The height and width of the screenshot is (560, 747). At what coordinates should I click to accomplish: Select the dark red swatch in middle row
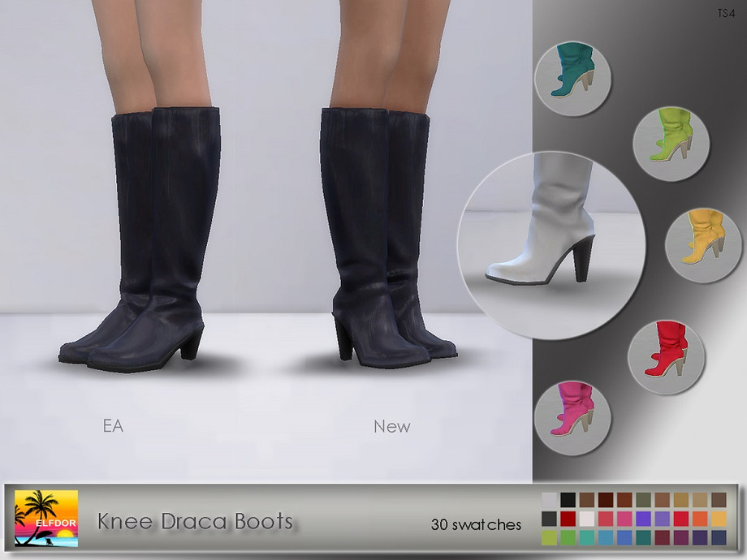tap(568, 519)
